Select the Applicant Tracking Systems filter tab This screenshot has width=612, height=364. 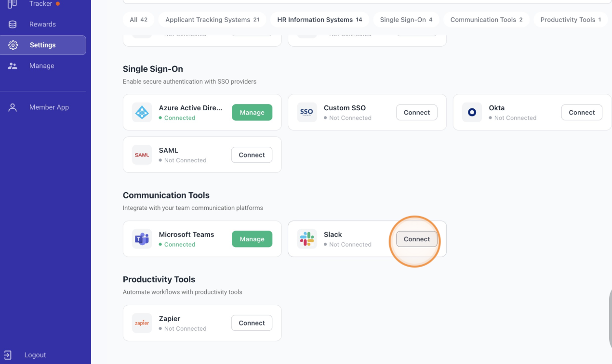click(212, 20)
